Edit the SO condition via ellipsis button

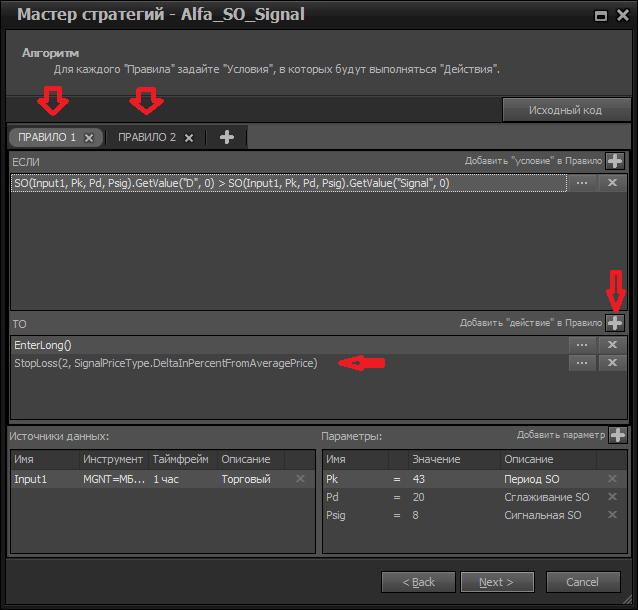coord(582,183)
